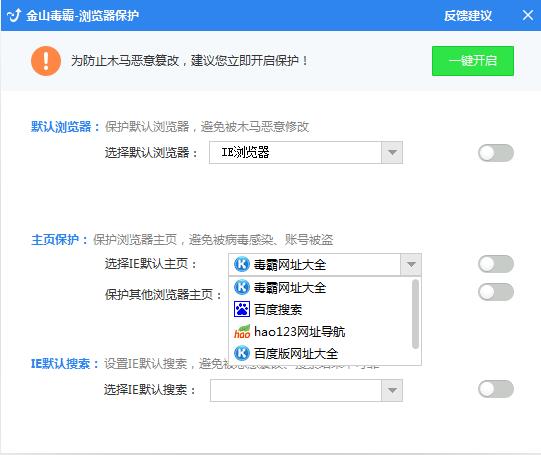Select hao123网址导航 in the dropdown list
Image resolution: width=541 pixels, height=455 pixels.
pyautogui.click(x=321, y=332)
